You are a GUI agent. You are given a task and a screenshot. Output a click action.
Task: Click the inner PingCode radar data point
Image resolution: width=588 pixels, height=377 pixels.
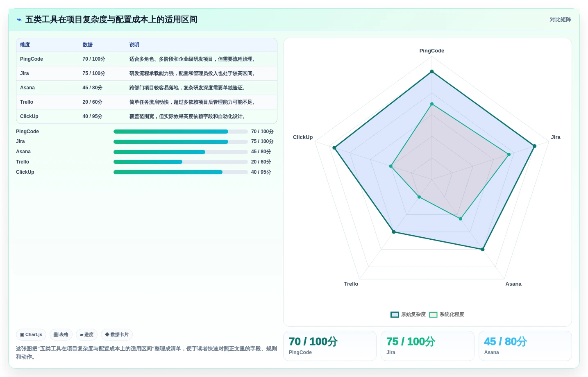click(432, 104)
